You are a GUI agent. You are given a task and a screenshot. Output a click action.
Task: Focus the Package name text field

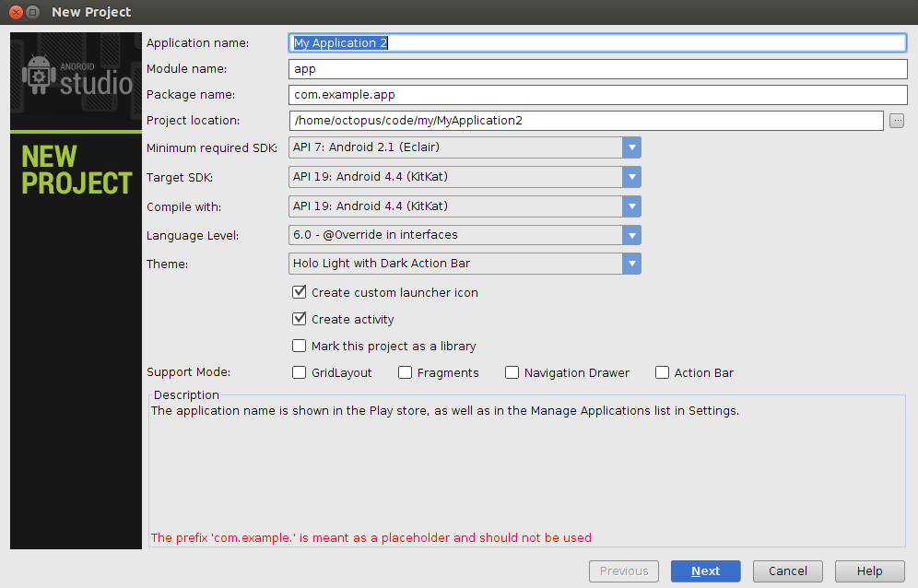(x=598, y=95)
